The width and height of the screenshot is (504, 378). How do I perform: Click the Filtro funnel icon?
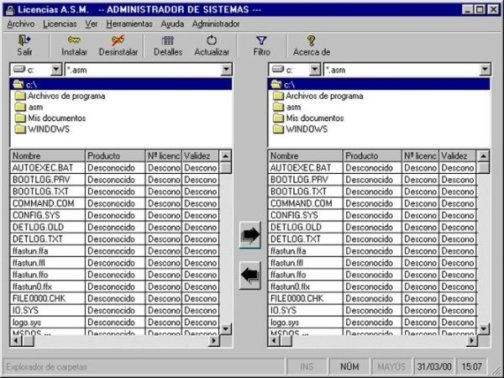(261, 40)
